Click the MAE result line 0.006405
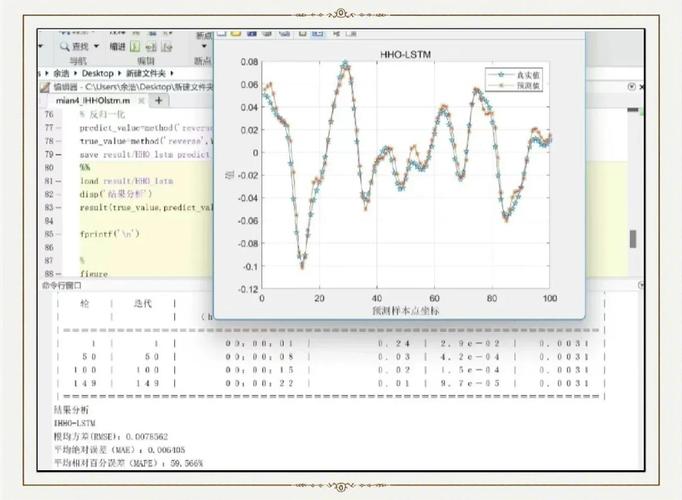The width and height of the screenshot is (682, 500). click(x=119, y=449)
